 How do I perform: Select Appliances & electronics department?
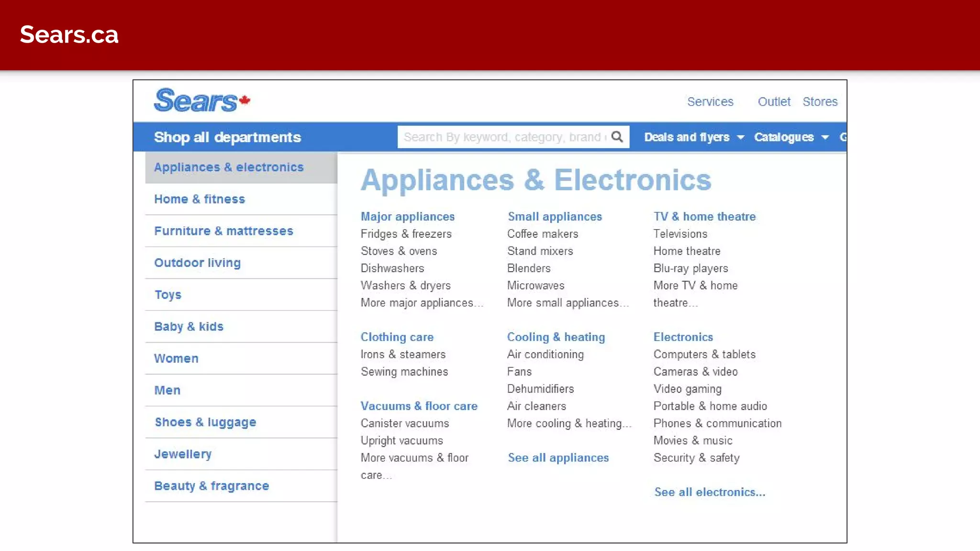229,167
